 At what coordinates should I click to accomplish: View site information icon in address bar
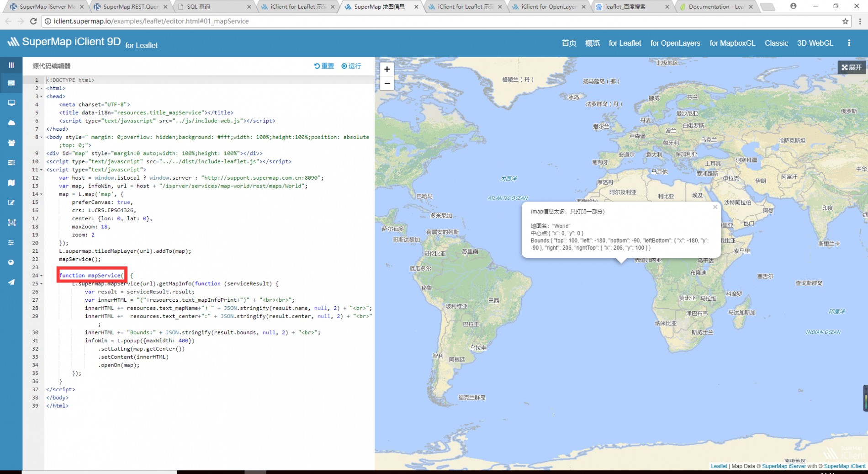(x=48, y=21)
